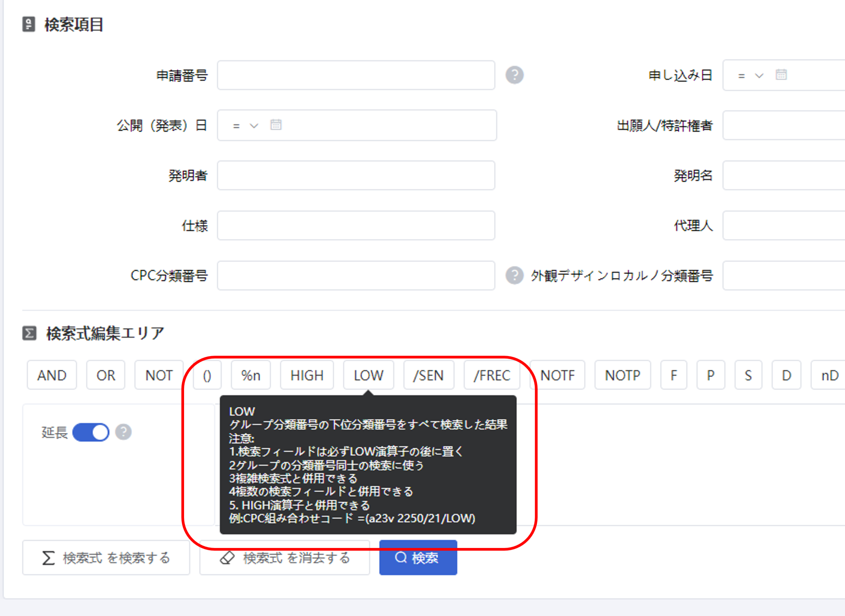Click the blue 検索 button
845x616 pixels.
coord(418,557)
